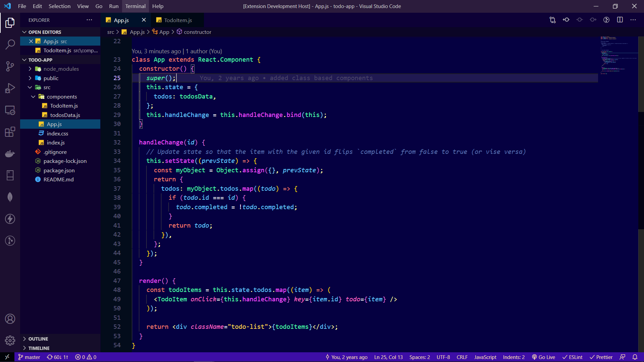644x362 pixels.
Task: Open the Terminal menu
Action: click(x=135, y=6)
